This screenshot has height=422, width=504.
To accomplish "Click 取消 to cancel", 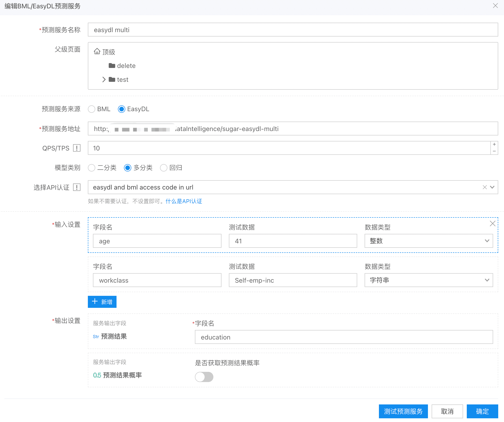I will (x=447, y=411).
